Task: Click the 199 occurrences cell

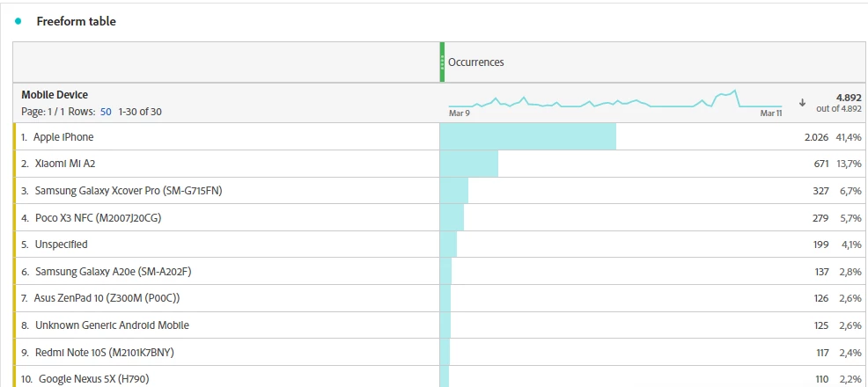Action: click(821, 245)
